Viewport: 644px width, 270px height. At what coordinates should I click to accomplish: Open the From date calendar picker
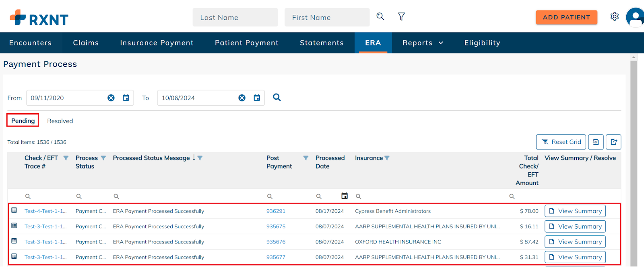tap(126, 98)
